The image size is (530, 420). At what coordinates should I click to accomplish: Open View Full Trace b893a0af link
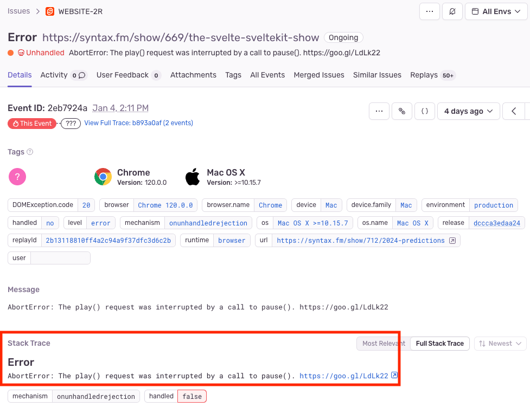[138, 123]
